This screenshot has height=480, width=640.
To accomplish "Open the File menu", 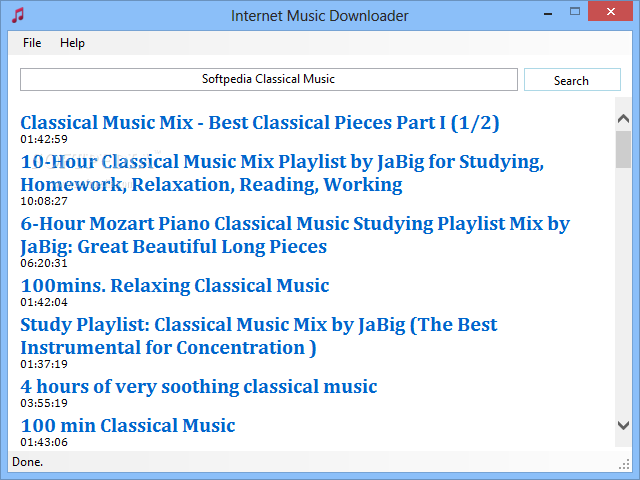I will coord(32,43).
